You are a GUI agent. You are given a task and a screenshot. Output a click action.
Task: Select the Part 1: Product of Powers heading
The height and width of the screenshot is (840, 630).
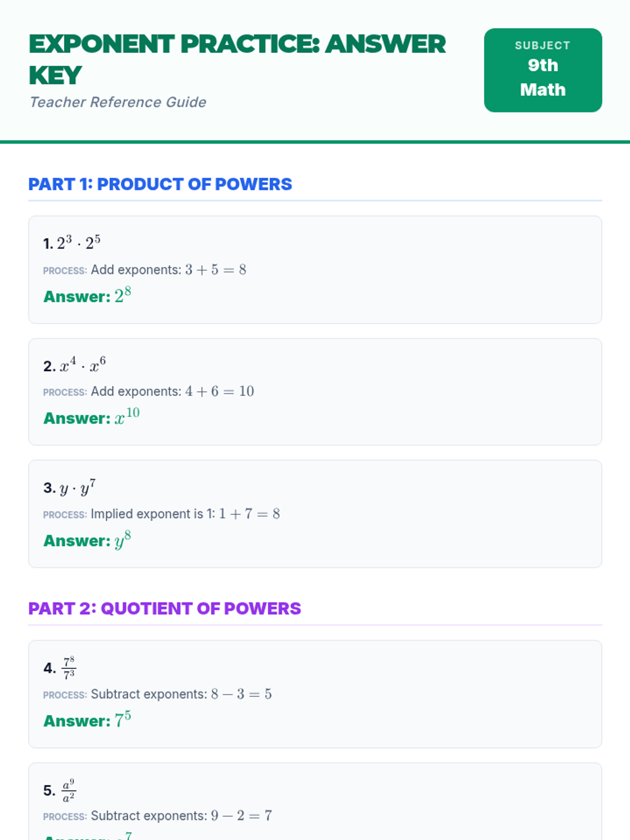click(160, 184)
